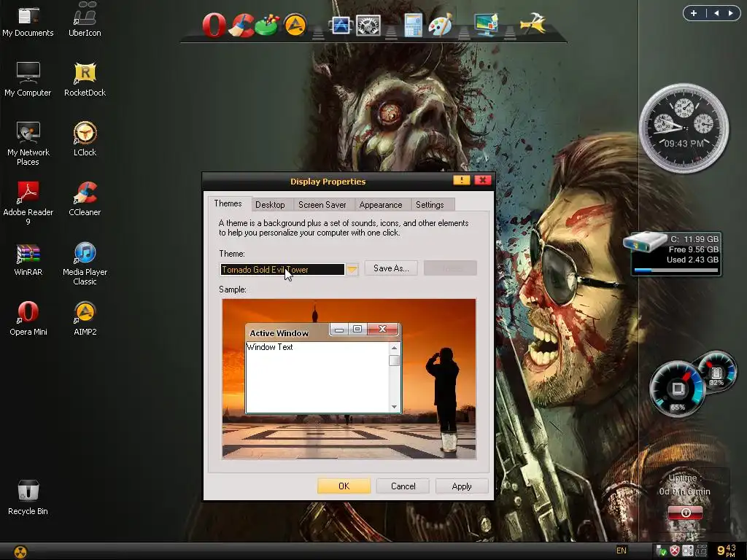
Task: Select My Network Places icon
Action: [28, 144]
